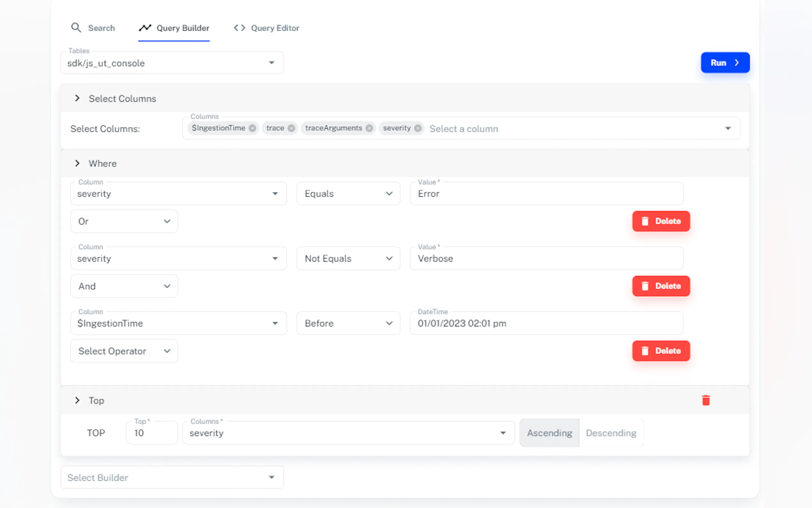Remove the $IngestionTime column chip
Viewport: 812px width, 508px height.
[253, 128]
